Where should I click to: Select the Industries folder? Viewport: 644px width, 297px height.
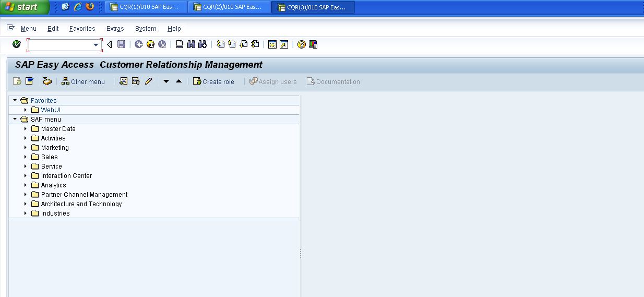click(x=55, y=213)
